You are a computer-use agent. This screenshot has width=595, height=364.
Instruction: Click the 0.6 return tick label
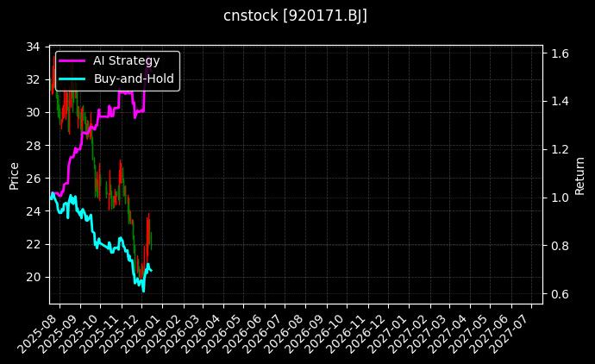pyautogui.click(x=559, y=294)
